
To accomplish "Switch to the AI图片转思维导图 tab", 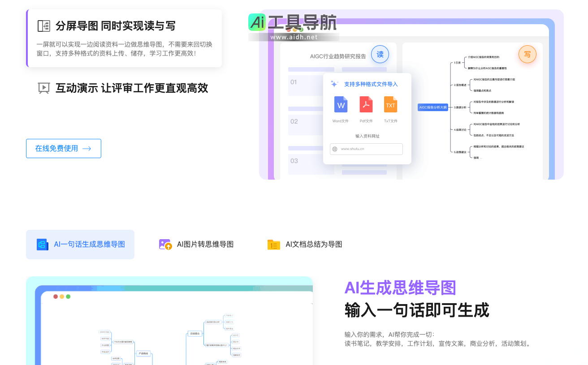I will click(x=196, y=245).
